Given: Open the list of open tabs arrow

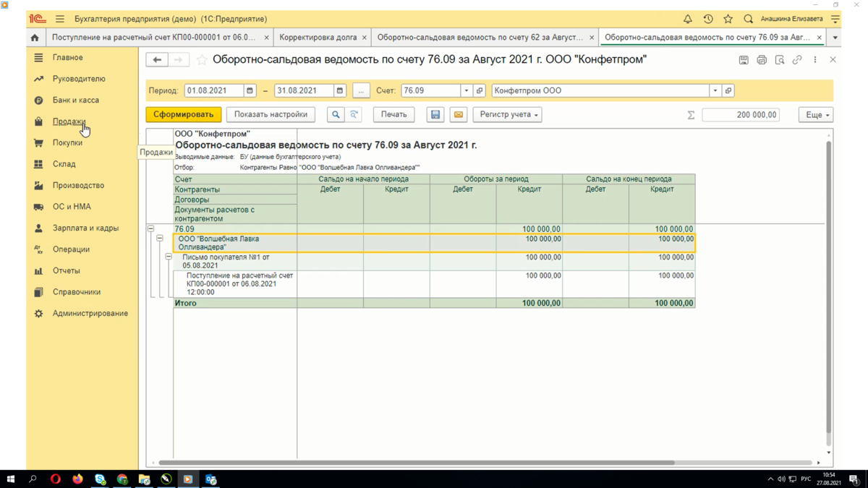Looking at the screenshot, I should coord(835,37).
